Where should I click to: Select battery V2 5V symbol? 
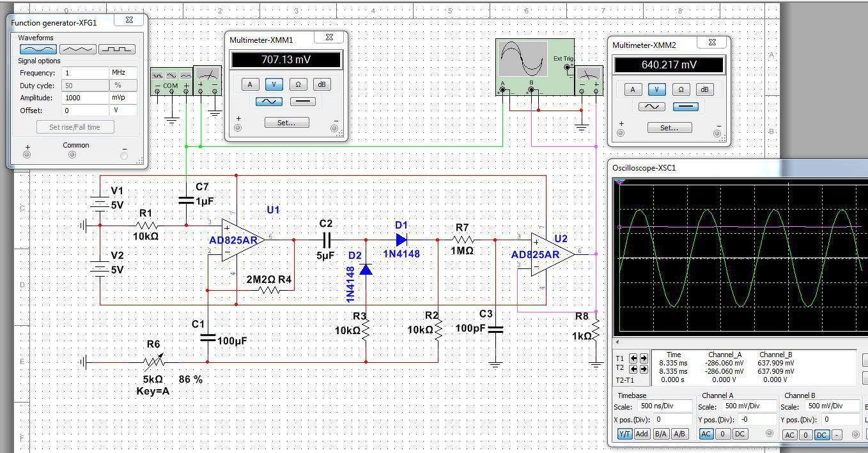[100, 269]
